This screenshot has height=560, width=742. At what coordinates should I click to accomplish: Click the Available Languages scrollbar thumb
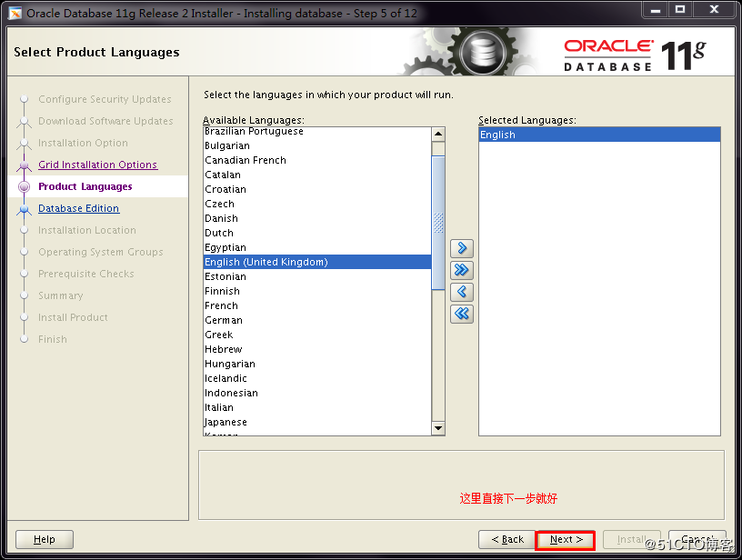pyautogui.click(x=438, y=223)
